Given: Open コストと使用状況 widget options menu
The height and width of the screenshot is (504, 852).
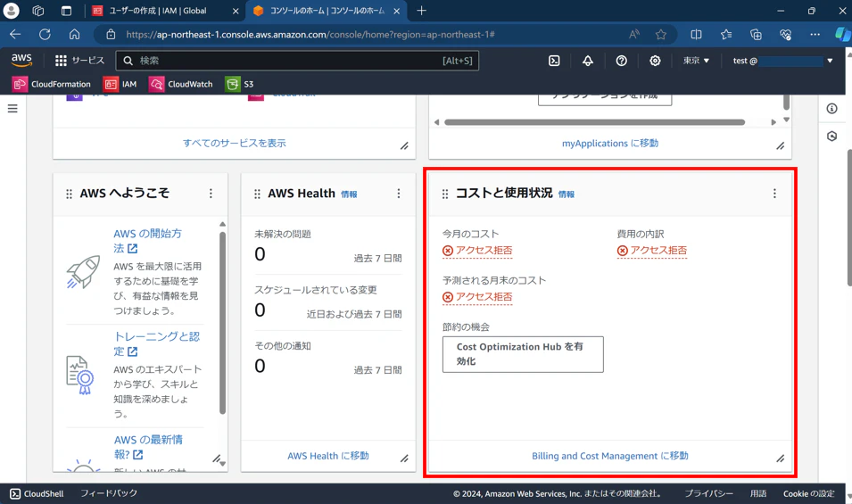Looking at the screenshot, I should coord(774,194).
